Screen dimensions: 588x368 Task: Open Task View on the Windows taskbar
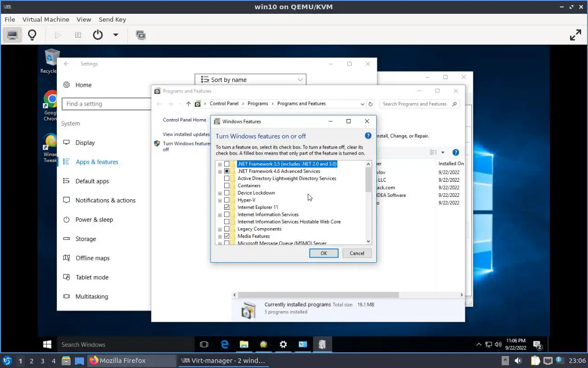coord(204,344)
